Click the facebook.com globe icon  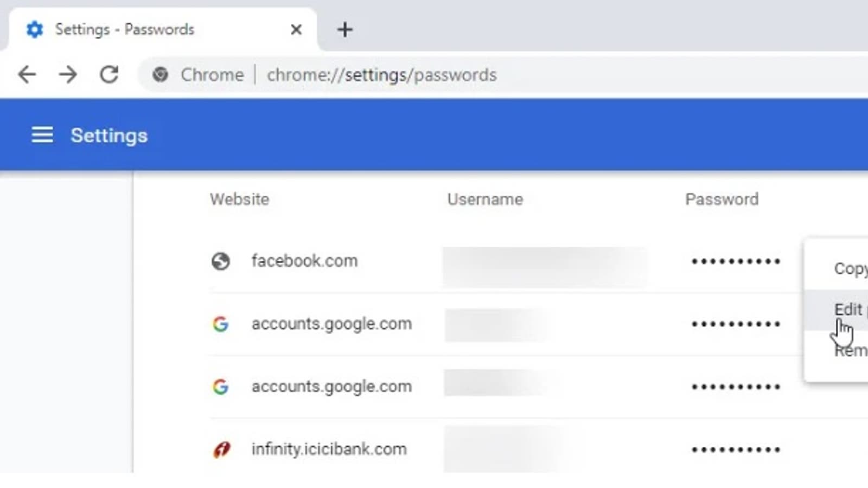220,261
